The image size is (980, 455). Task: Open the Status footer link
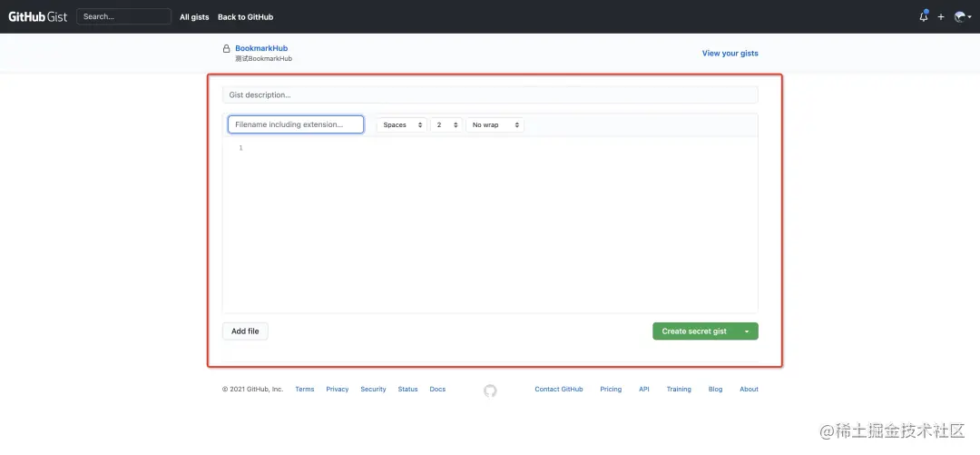407,390
